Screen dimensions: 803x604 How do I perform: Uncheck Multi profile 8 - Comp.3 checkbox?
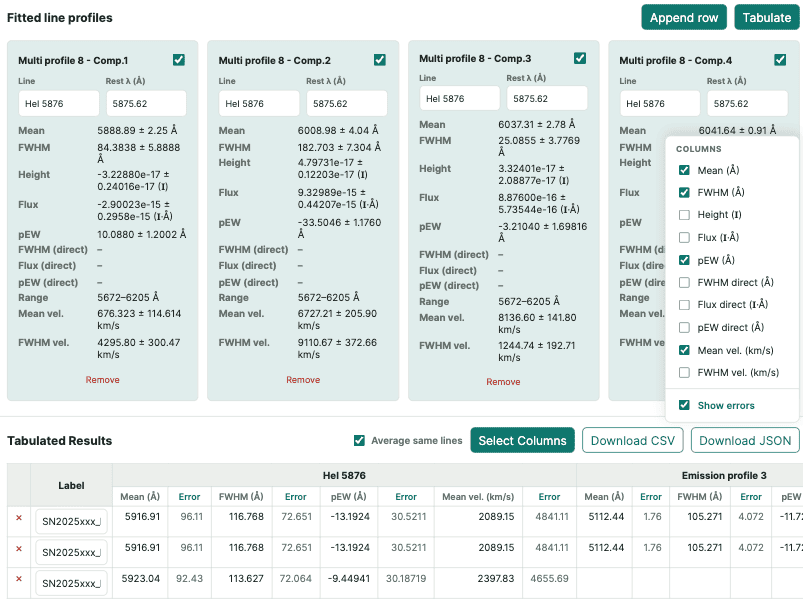click(x=580, y=58)
